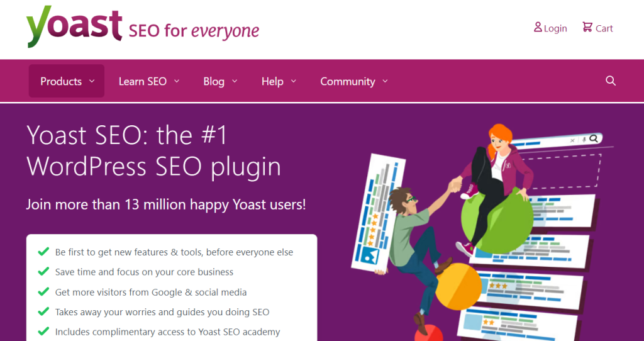The image size is (644, 341).
Task: Click 'Save time and focus on your core business'
Action: [x=144, y=272]
